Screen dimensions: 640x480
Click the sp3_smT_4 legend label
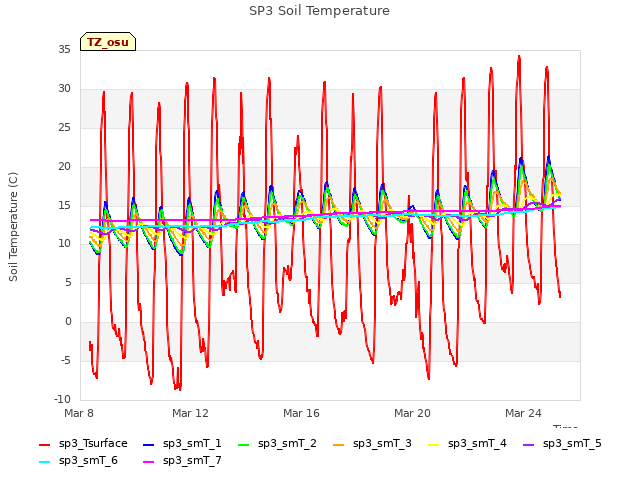point(477,443)
